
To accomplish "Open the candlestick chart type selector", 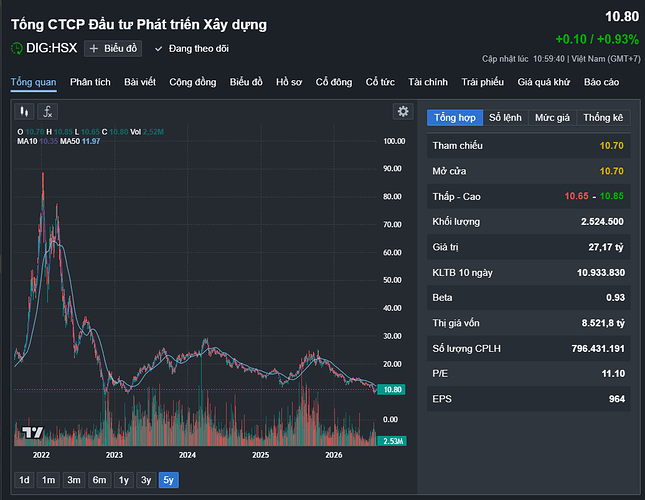I will pos(24,111).
